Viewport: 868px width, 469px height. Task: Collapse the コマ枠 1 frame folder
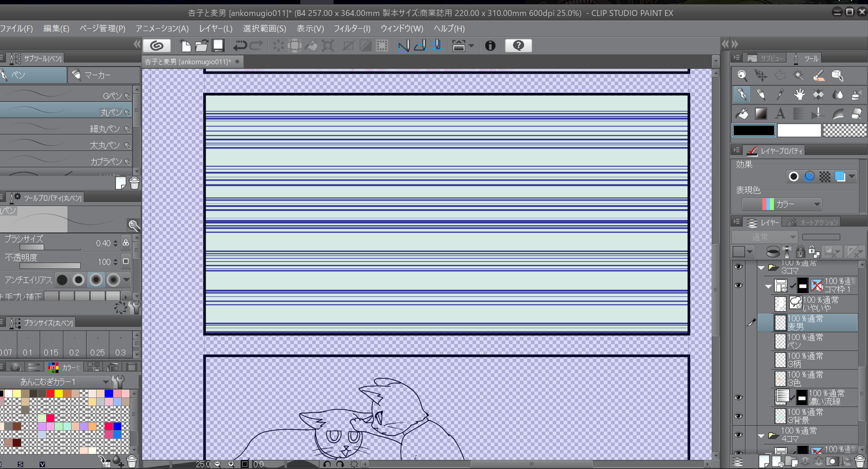(768, 286)
